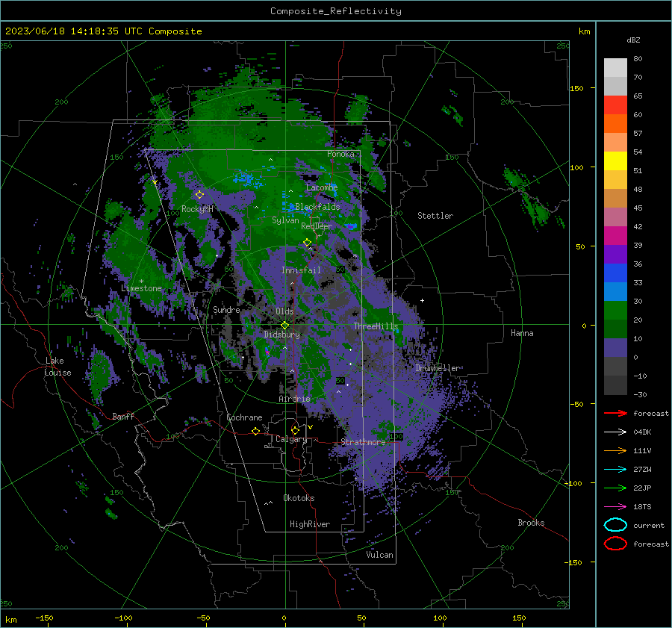Click the yellow diamond marker below RedDeer
The height and width of the screenshot is (628, 672).
307,243
